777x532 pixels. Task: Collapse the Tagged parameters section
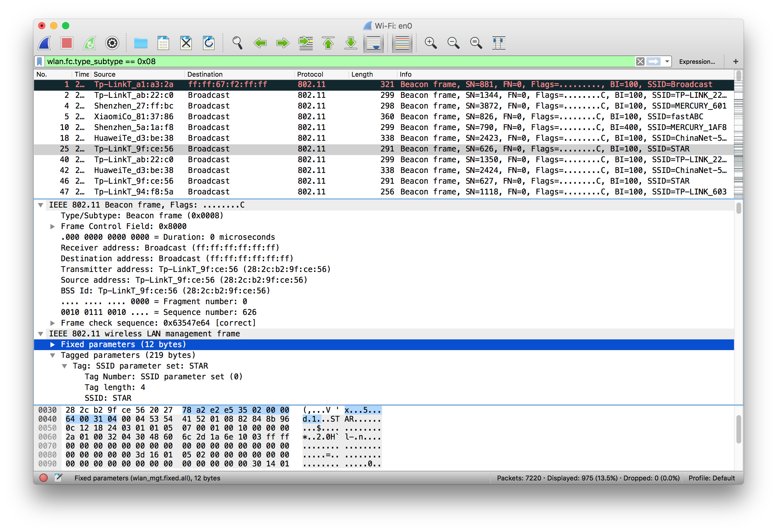[x=53, y=355]
